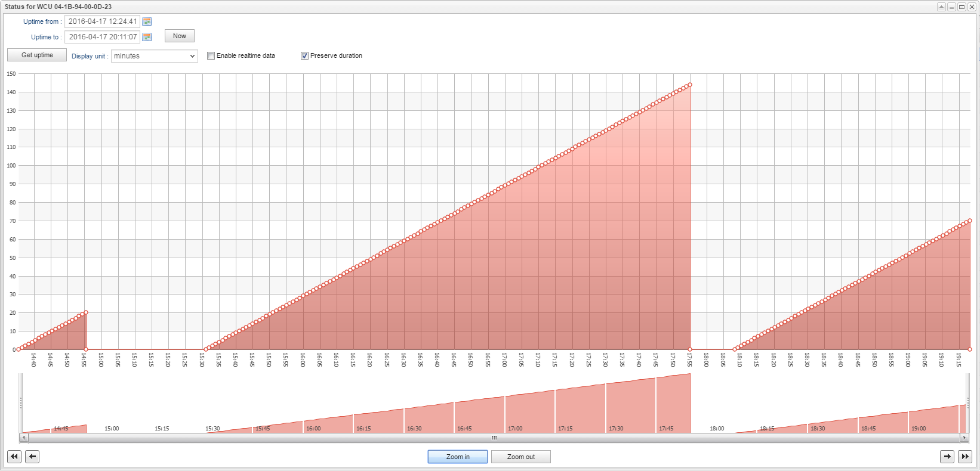Click the Get uptime button
The image size is (980, 471).
[37, 55]
